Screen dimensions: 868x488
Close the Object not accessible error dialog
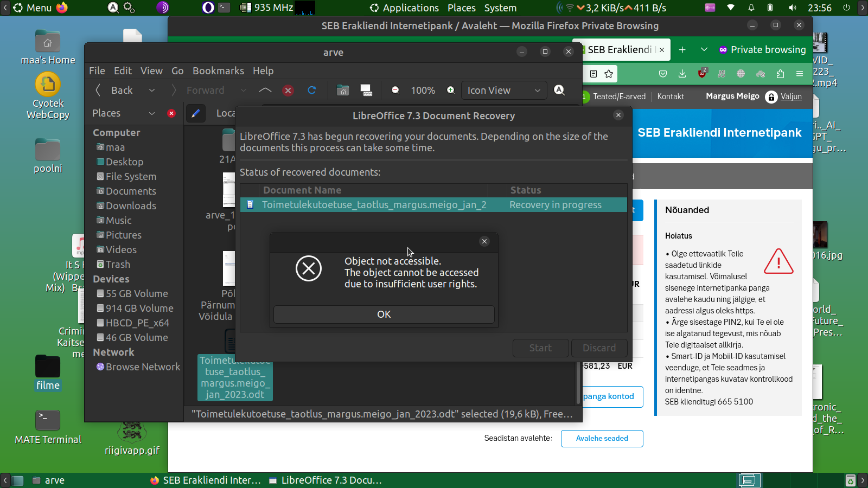pos(484,241)
